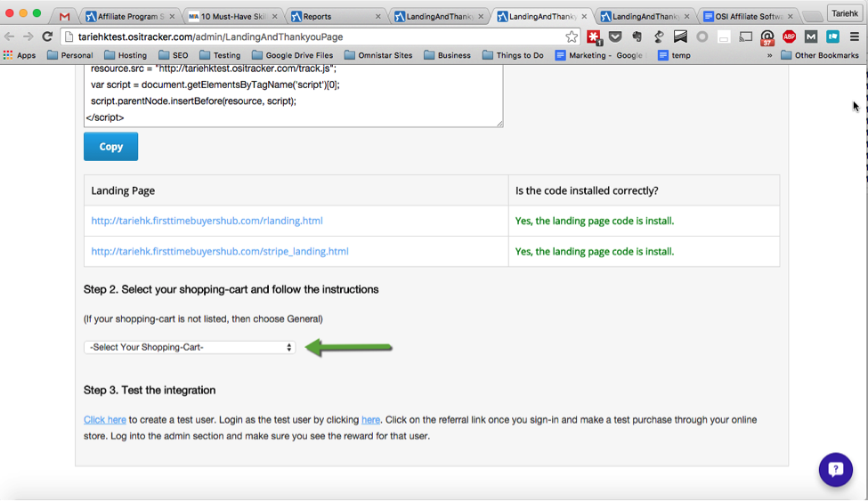Switch to the Gmail pinned tab

pyautogui.click(x=65, y=17)
